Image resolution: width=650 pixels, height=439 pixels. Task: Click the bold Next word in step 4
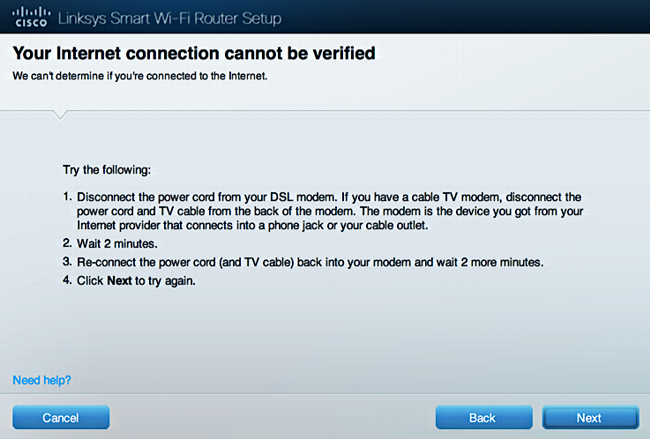[x=119, y=281]
